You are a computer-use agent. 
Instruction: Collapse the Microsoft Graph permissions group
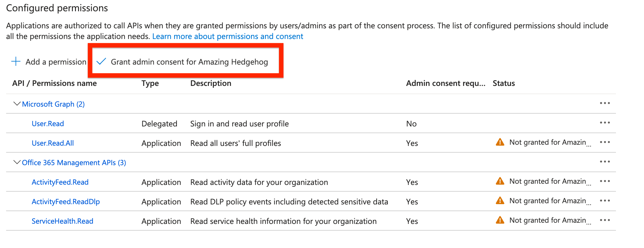tap(17, 104)
